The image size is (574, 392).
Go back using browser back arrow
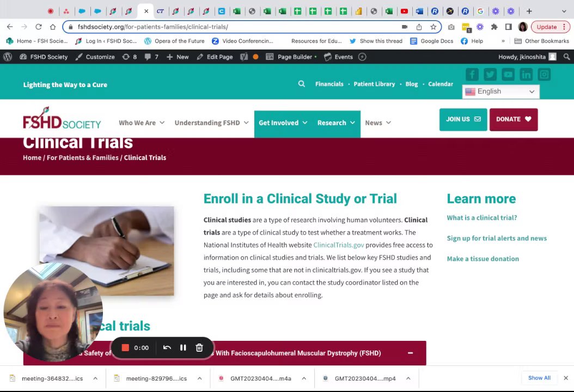pos(10,27)
